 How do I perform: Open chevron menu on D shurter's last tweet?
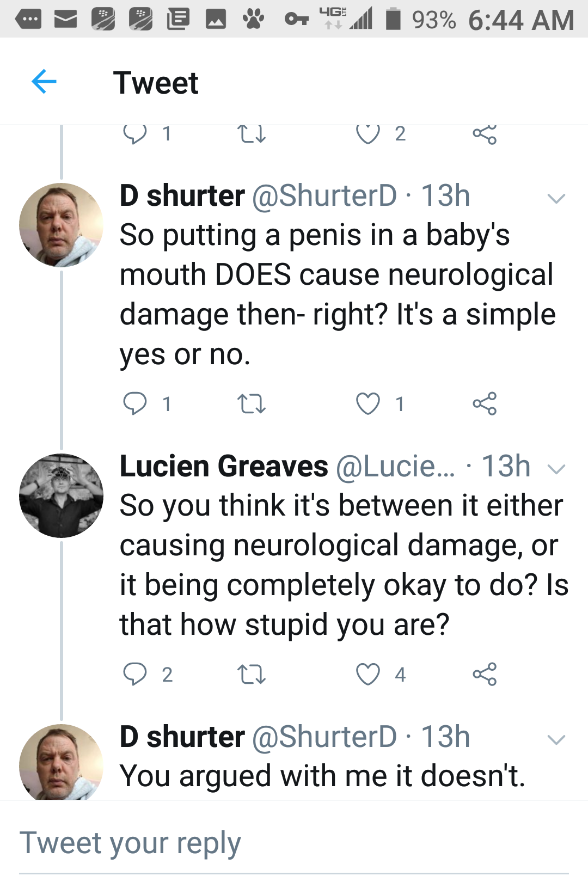(556, 739)
